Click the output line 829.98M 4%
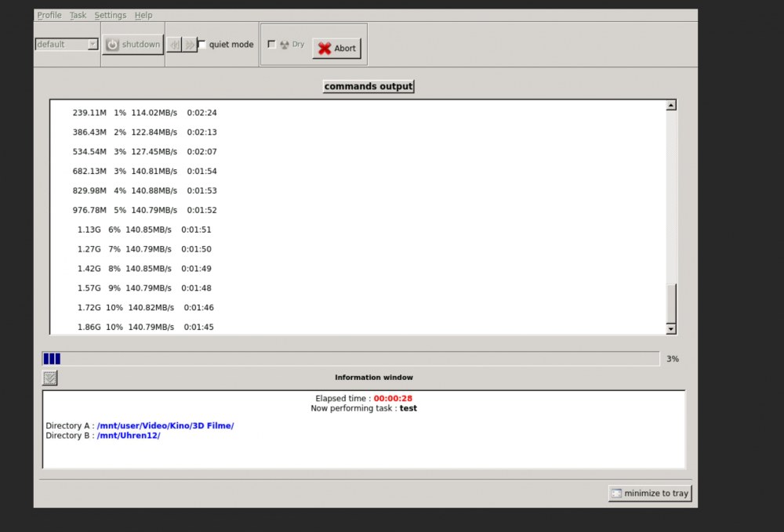Screen dimensions: 784x532 tap(144, 191)
